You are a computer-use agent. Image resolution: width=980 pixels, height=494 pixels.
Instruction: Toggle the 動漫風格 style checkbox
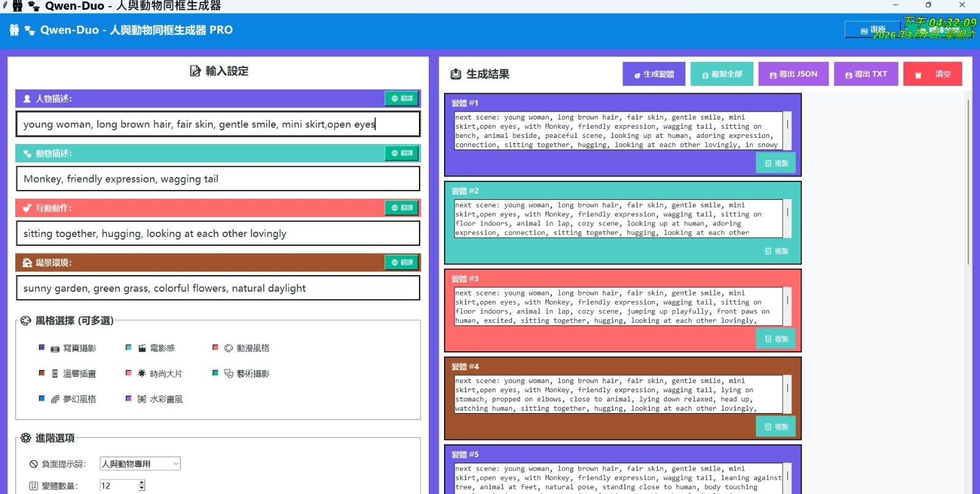click(x=215, y=348)
